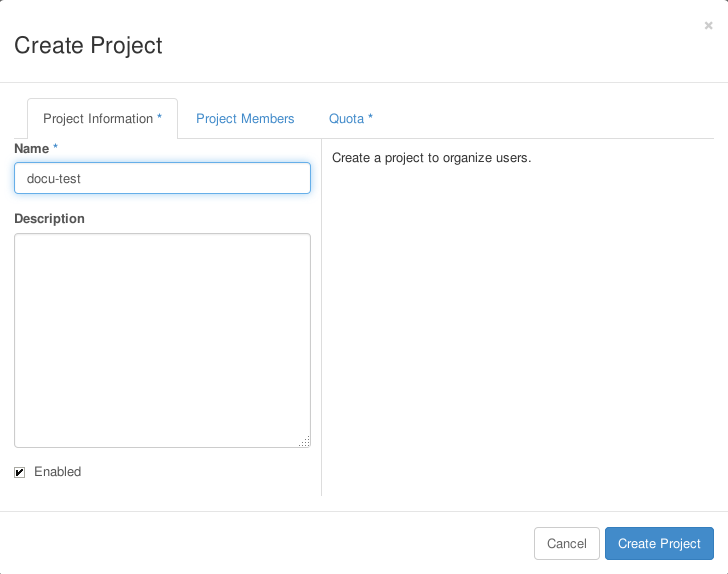Switch to the Project Members tab
Viewport: 728px width, 574px height.
coord(245,119)
